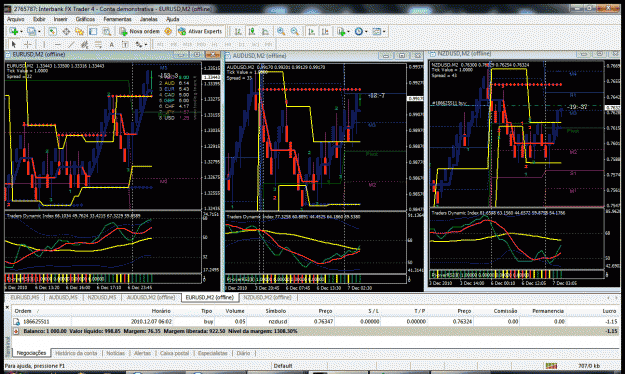Toggle chart shift icon
This screenshot has height=374, width=625.
(325, 31)
